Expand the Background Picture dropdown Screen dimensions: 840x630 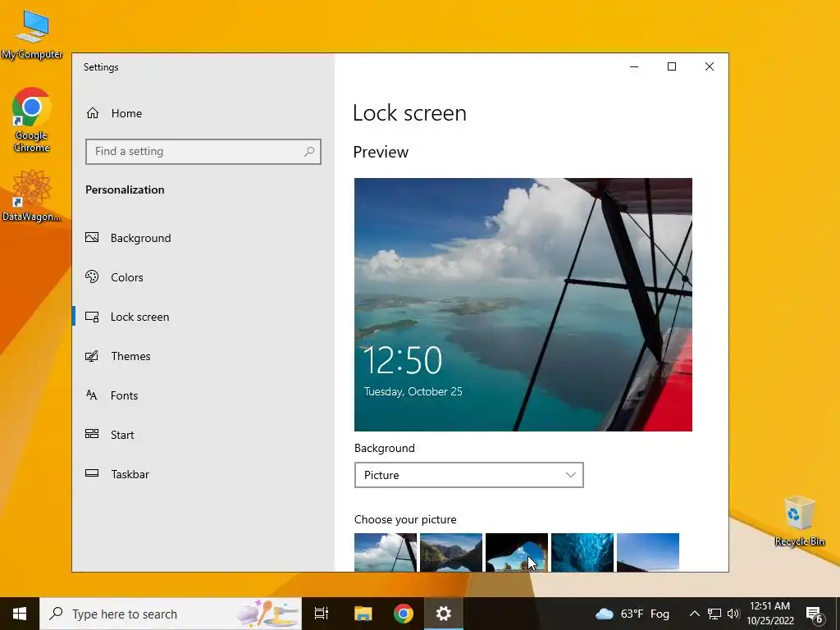468,475
